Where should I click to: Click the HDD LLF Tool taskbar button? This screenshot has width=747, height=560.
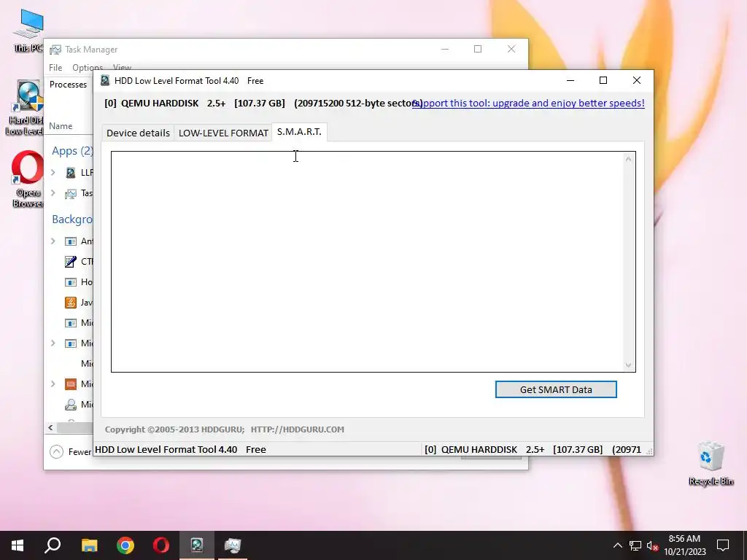(x=197, y=545)
